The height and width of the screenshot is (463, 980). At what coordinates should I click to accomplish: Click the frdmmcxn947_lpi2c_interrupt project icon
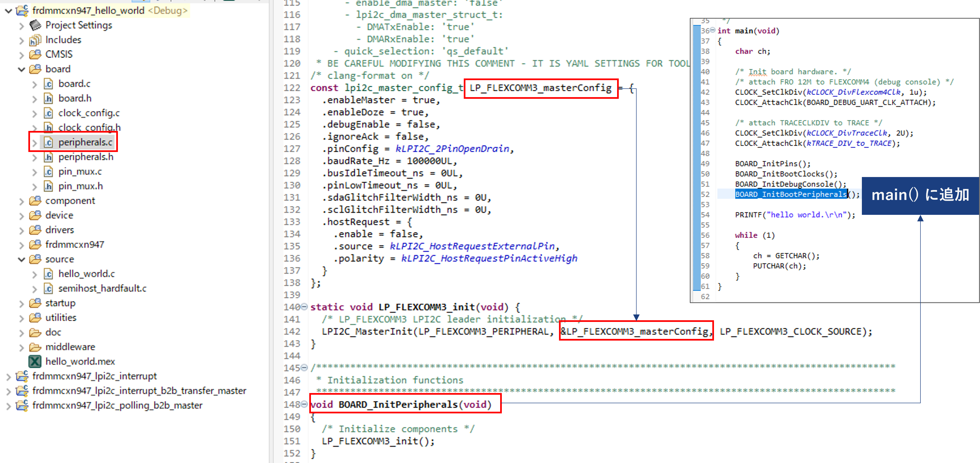(x=22, y=376)
